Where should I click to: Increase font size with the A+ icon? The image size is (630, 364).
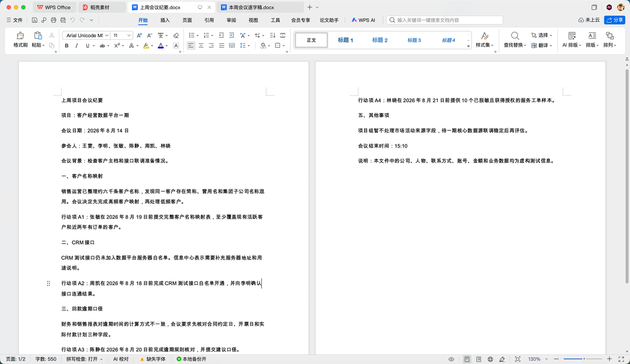point(140,35)
